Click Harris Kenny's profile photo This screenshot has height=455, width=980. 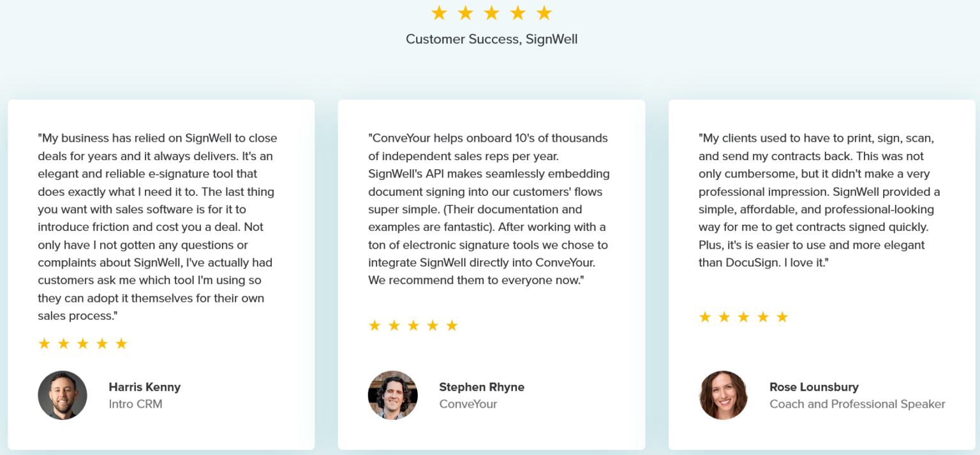click(63, 395)
